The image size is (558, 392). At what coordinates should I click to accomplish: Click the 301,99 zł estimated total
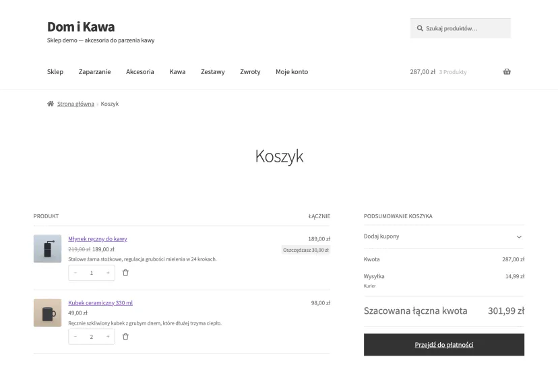[505, 311]
